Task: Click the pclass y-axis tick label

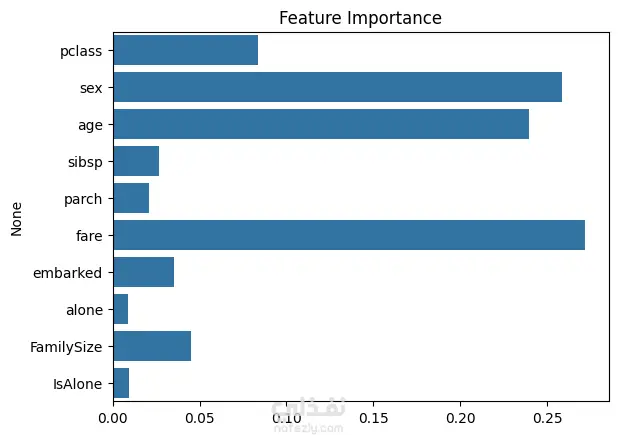Action: click(84, 51)
